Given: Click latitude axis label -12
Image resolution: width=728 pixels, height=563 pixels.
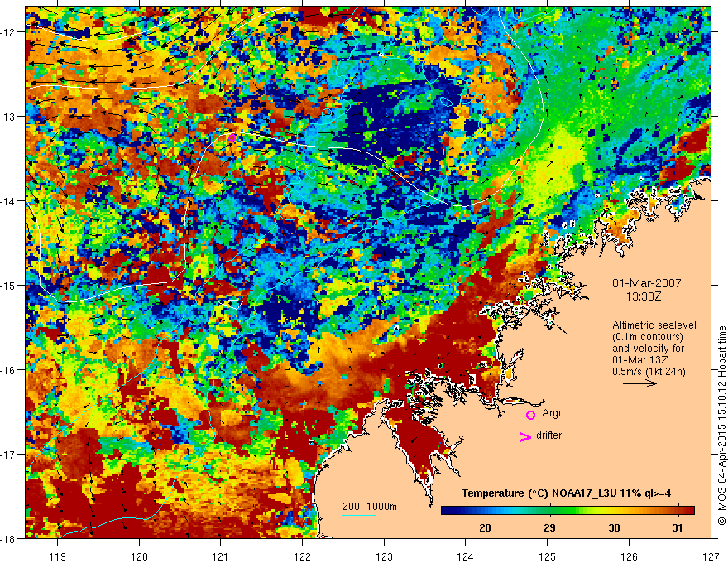Looking at the screenshot, I should click(9, 32).
